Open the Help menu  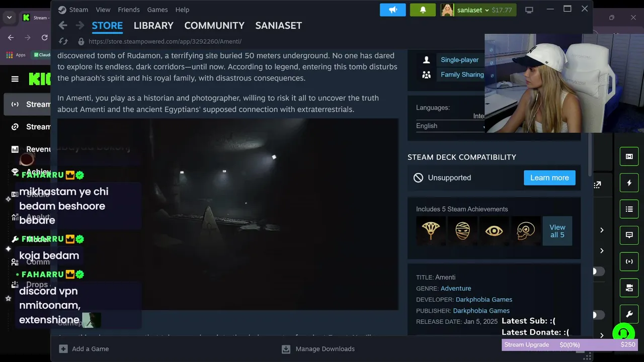point(182,10)
